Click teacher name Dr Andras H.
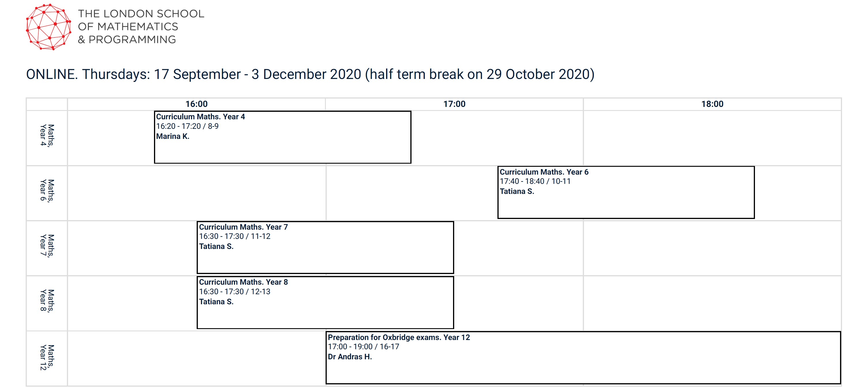Screen dimensions: 868x391 pos(350,357)
